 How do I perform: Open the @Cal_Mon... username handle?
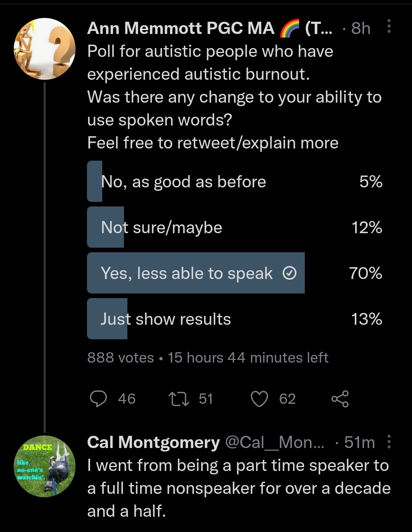[275, 442]
